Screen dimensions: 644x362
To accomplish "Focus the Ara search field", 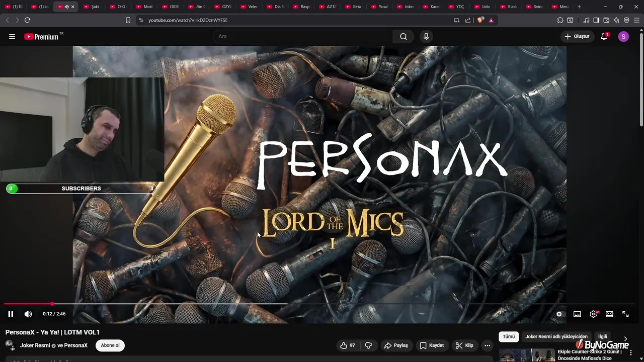I will coord(303,36).
